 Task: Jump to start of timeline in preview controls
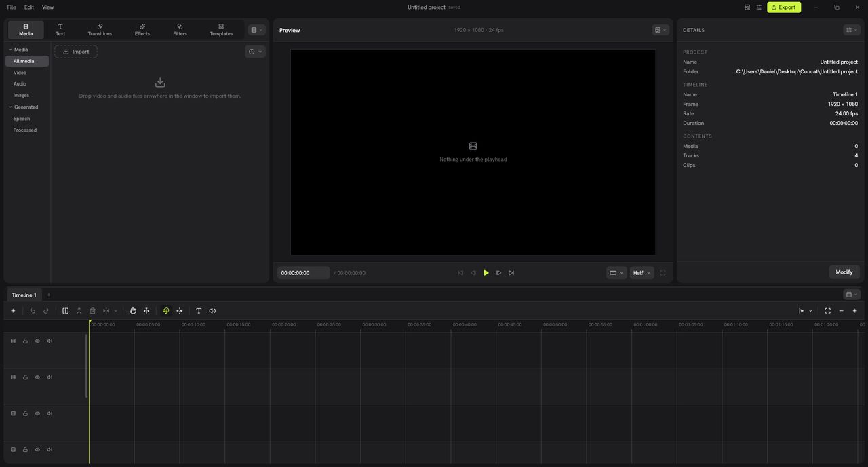coord(460,273)
